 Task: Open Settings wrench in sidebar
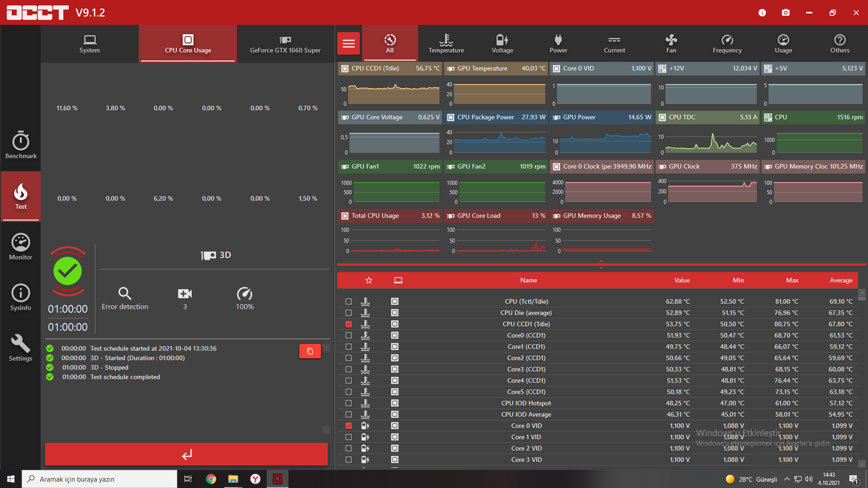21,348
